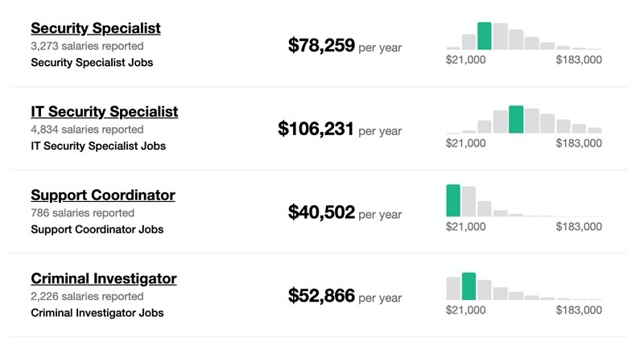
Task: Open the Support Coordinator title link
Action: pos(103,195)
